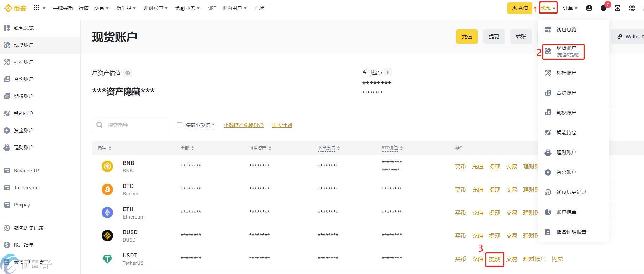The height and width of the screenshot is (274, 644).
Task: Open 今日盈亏 chevron arrow
Action: click(388, 72)
